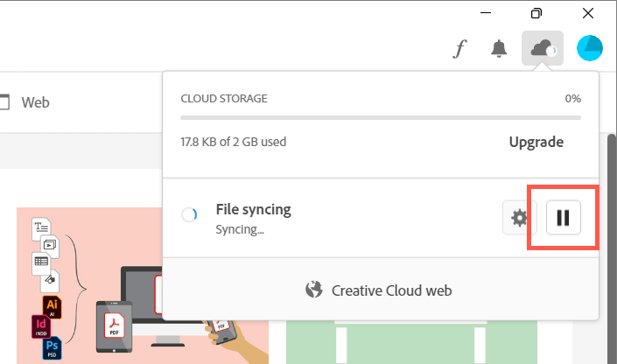Restore down the application window
The width and height of the screenshot is (617, 364).
coord(536,13)
